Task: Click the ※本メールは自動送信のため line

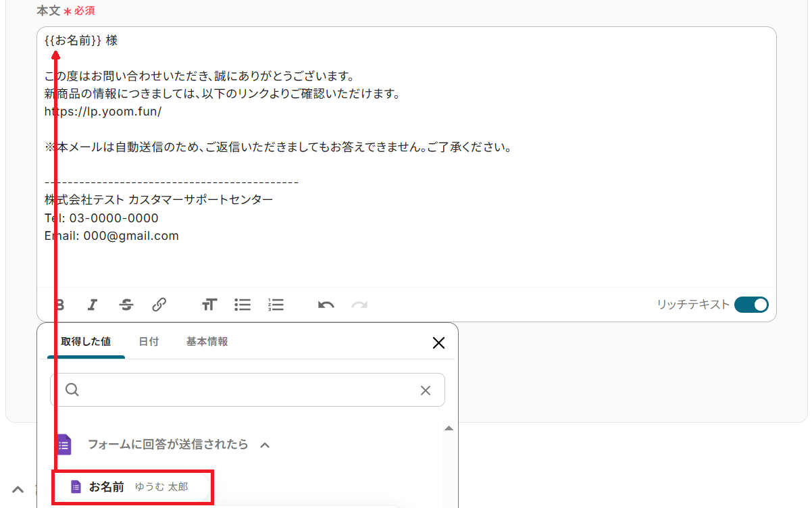Action: point(278,147)
